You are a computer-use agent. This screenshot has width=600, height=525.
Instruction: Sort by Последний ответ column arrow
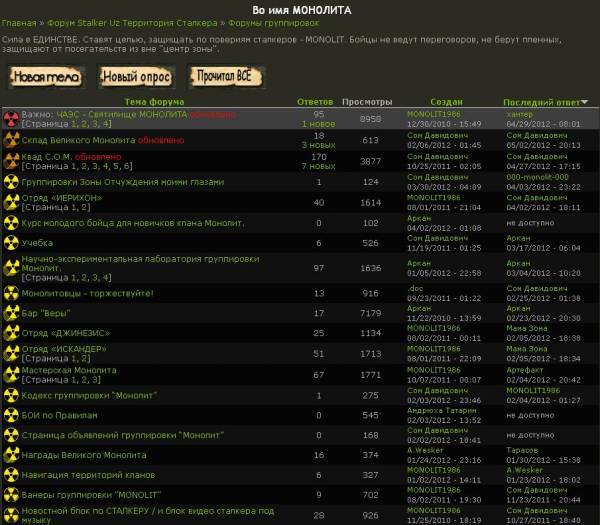pyautogui.click(x=584, y=102)
